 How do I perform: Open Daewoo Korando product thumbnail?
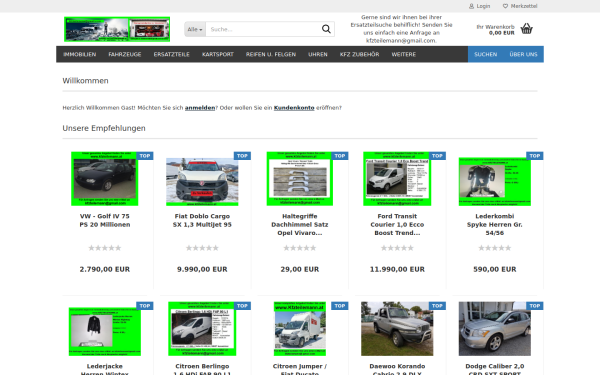[397, 329]
